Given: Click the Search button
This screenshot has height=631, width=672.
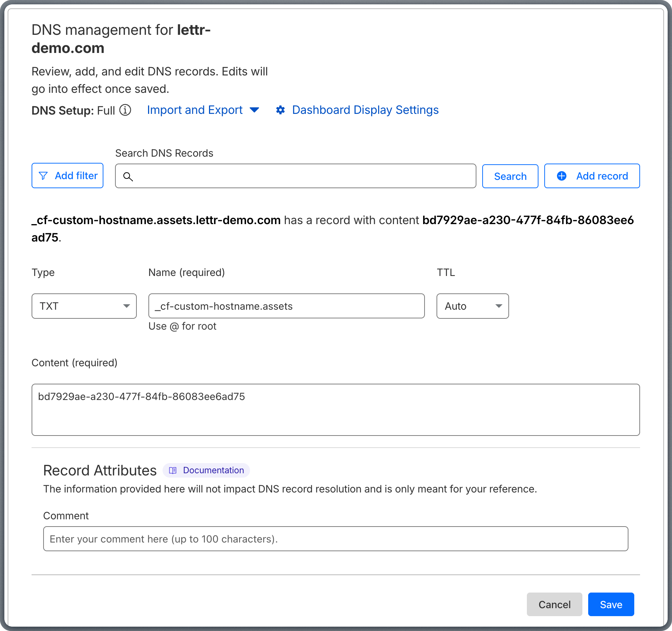Looking at the screenshot, I should [x=510, y=176].
